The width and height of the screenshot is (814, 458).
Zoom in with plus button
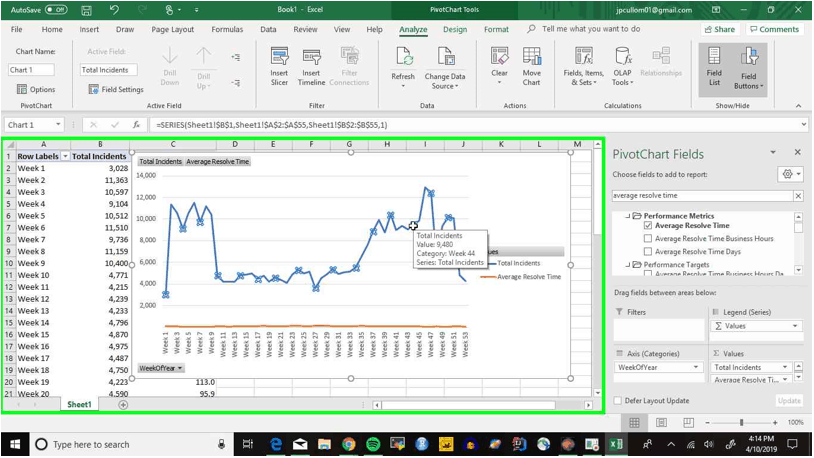(775, 423)
